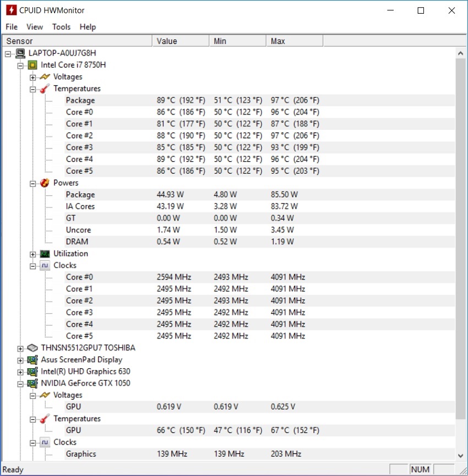Click the Intel Core i7 8750H chip icon
Image resolution: width=468 pixels, height=476 pixels.
[32, 65]
